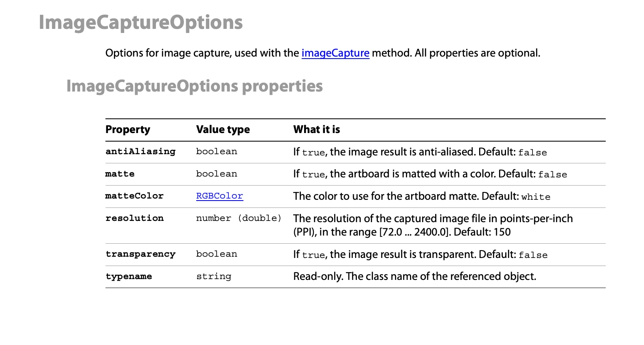Click the ImageCaptureOptions properties subheading
Viewport: 644px width, 345px height.
pyautogui.click(x=194, y=86)
